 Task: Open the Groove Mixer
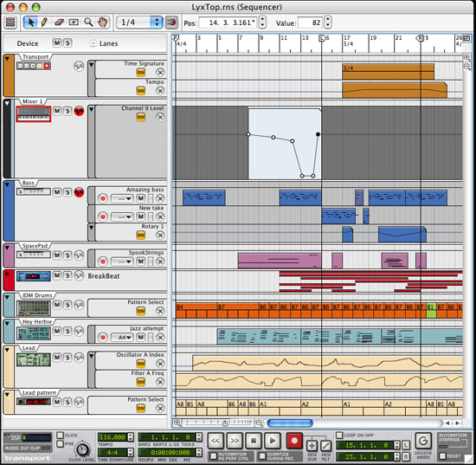coord(423,441)
